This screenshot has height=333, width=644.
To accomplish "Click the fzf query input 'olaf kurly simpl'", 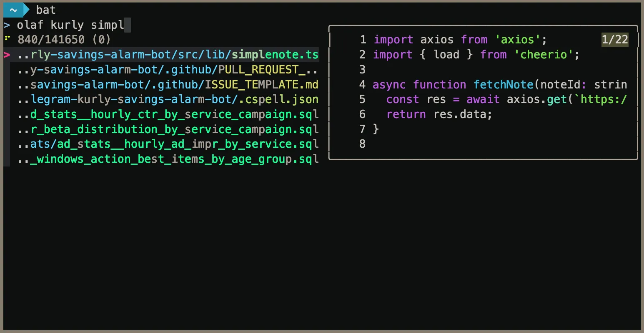I will coord(70,25).
